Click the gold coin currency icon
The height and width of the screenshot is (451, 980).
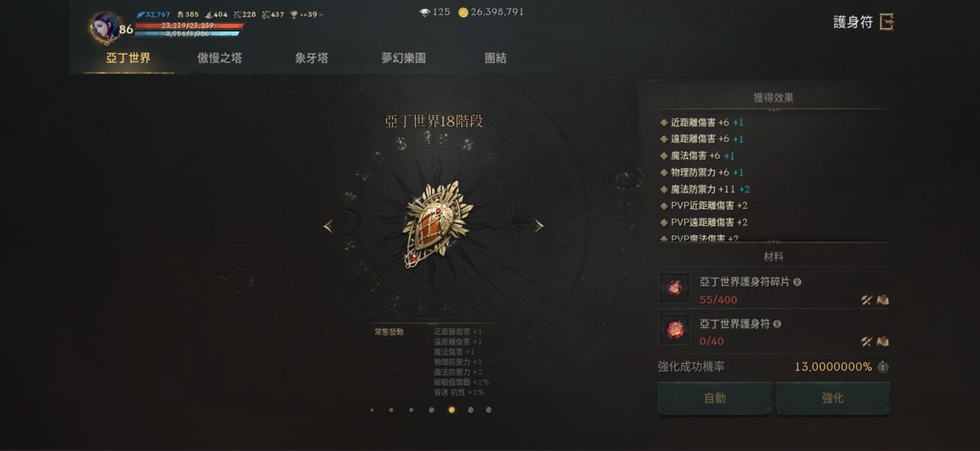(463, 12)
